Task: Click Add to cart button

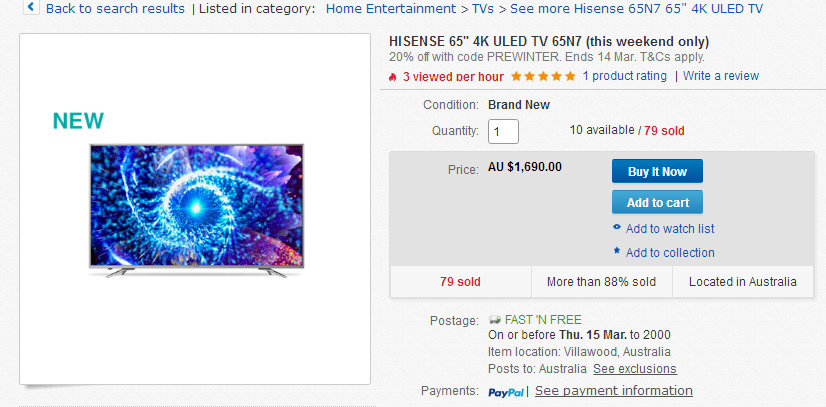Action: pyautogui.click(x=657, y=202)
